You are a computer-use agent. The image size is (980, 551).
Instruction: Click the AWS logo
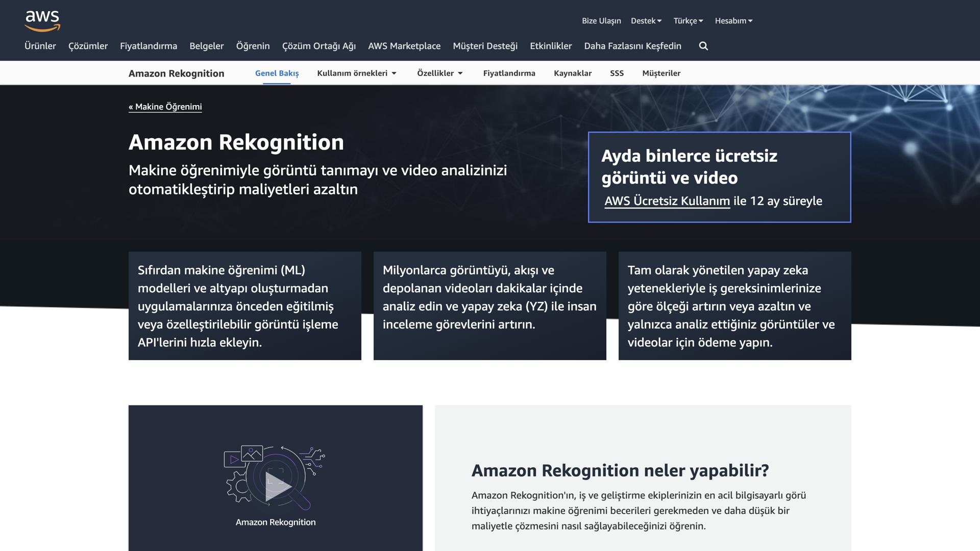click(x=43, y=19)
